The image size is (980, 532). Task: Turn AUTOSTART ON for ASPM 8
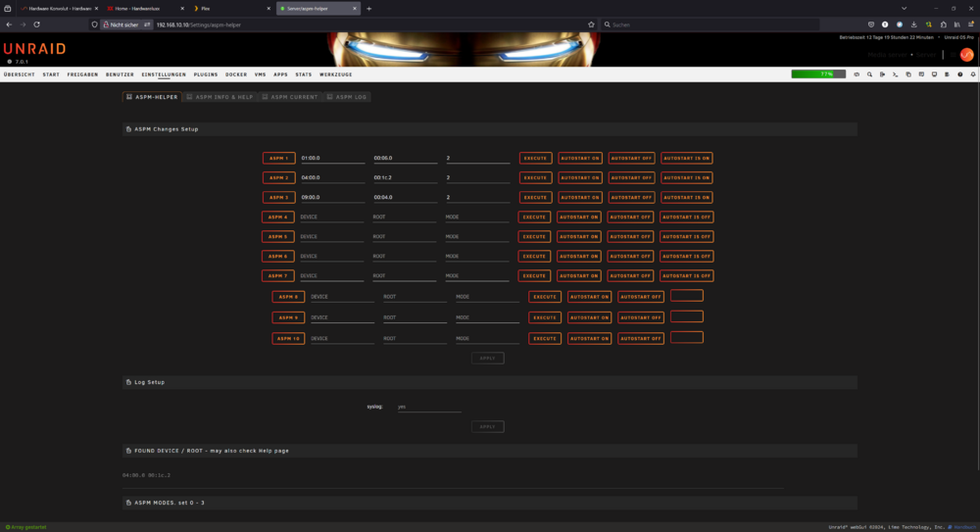click(589, 297)
